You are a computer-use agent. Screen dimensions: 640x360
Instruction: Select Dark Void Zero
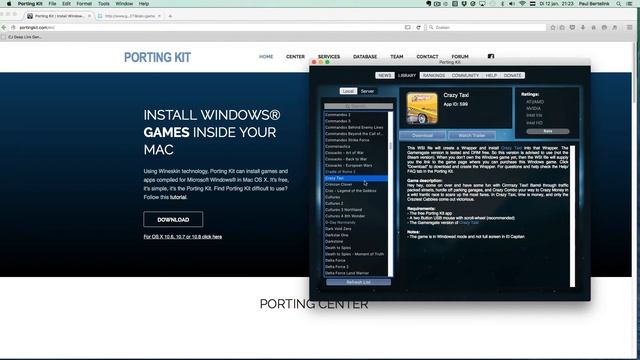point(356,229)
